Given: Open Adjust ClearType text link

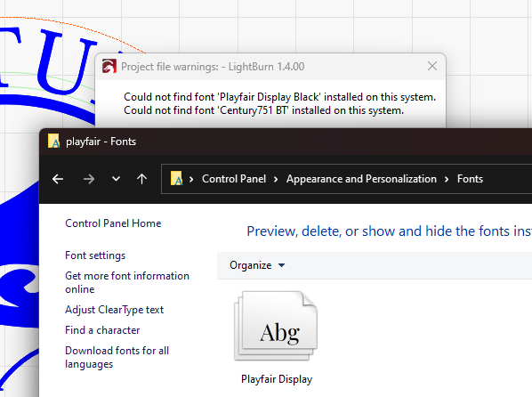Looking at the screenshot, I should (115, 310).
